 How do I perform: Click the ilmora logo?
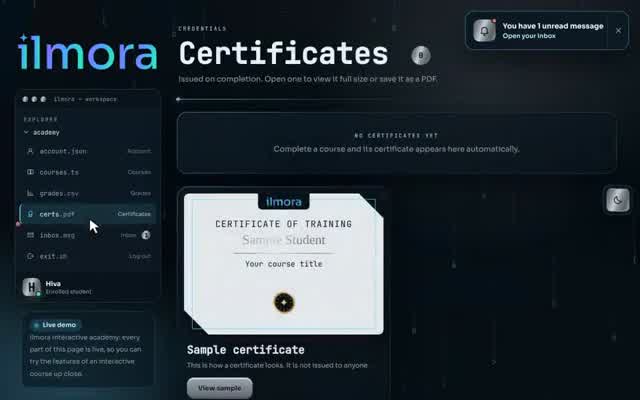(x=88, y=52)
